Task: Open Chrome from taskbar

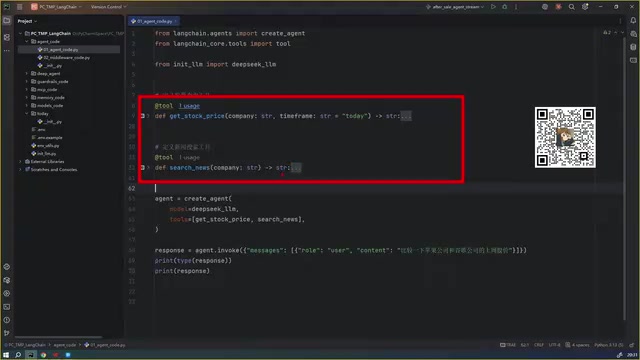Action: [x=43, y=355]
